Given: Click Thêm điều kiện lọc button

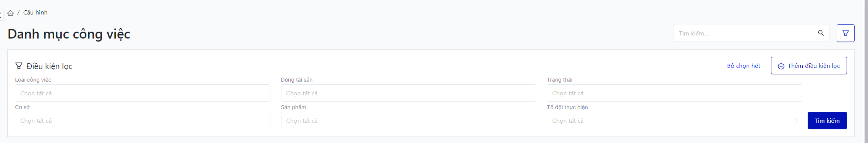Looking at the screenshot, I should pos(809,66).
